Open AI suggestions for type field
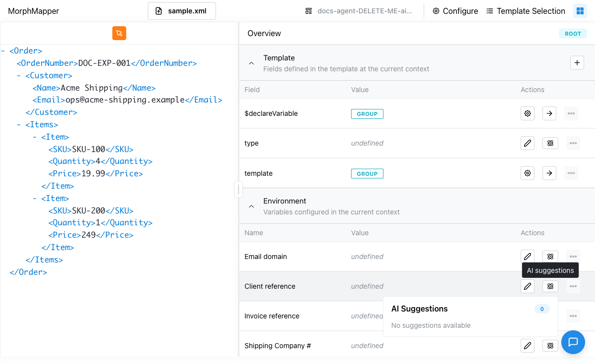The height and width of the screenshot is (364, 595). tap(550, 143)
